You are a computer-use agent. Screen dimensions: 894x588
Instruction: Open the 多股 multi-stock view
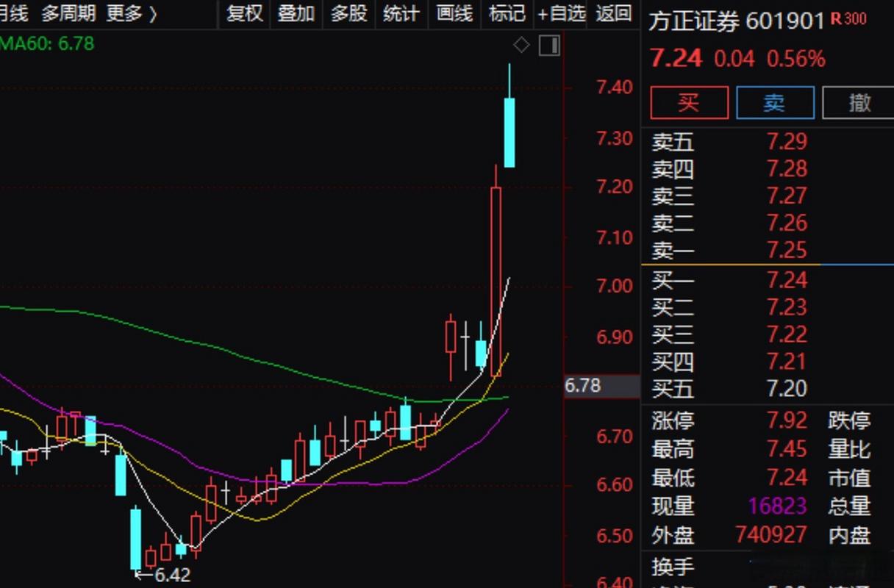tap(348, 14)
